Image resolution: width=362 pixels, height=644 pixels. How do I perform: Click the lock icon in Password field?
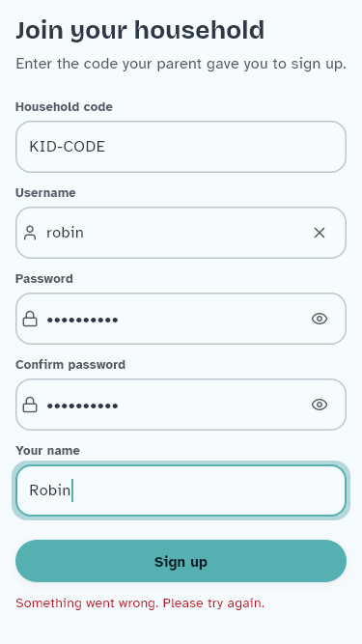30,319
